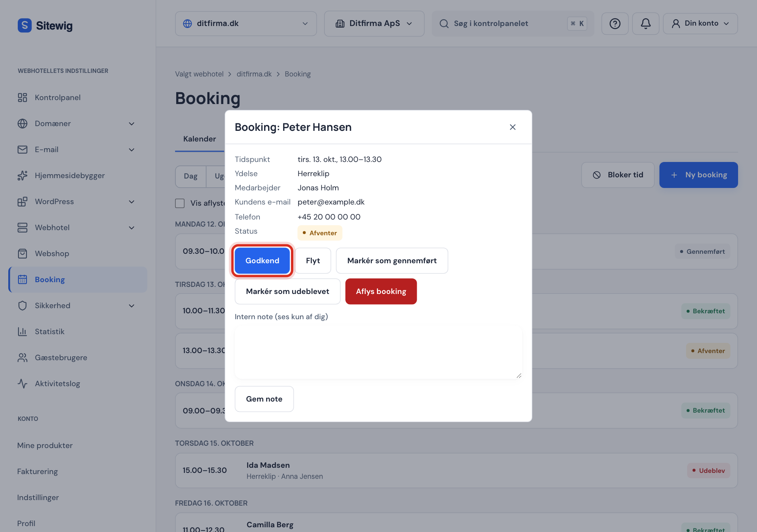
Task: Click the Sikkerhed shield icon
Action: (x=22, y=305)
